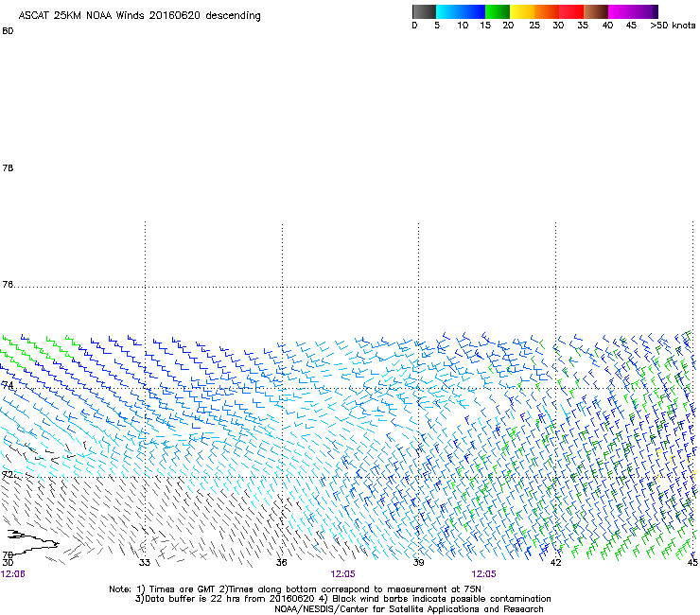700x615 pixels.
Task: Click the top-left latitude 80 label
Action: [x=8, y=31]
